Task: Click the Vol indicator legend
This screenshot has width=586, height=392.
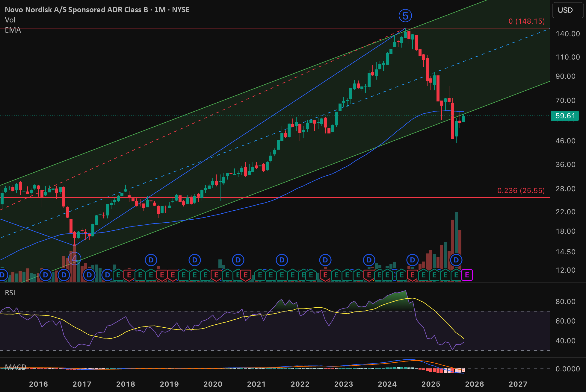Action: coord(10,20)
